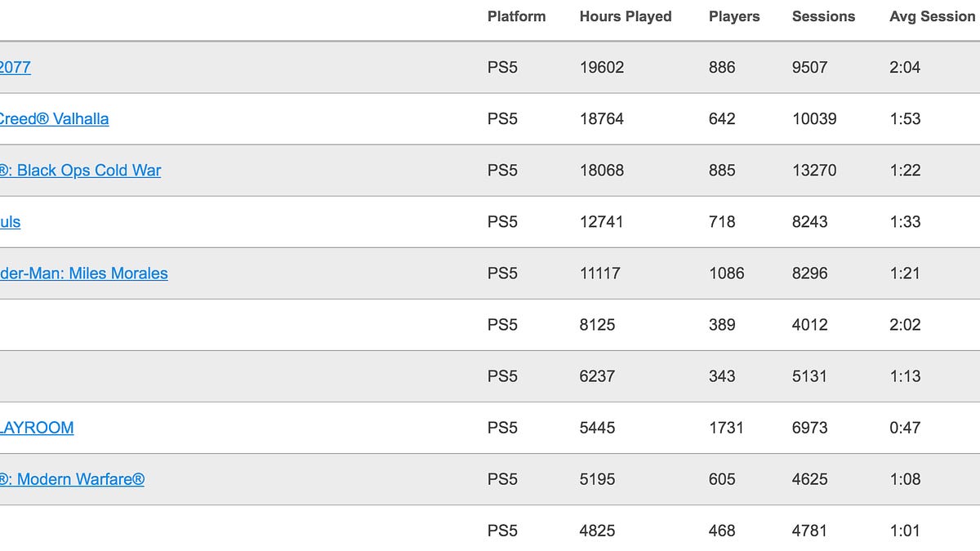
Task: Select the 1731 players cell
Action: (726, 428)
